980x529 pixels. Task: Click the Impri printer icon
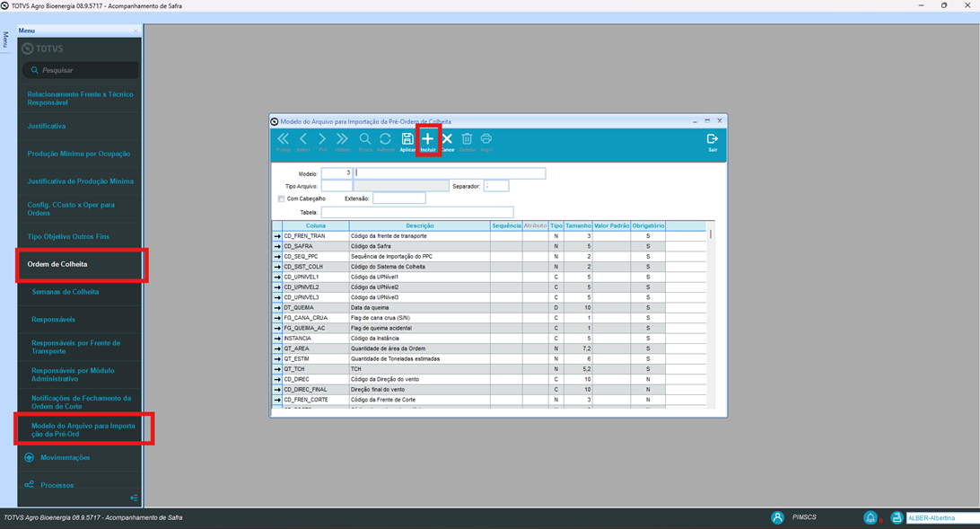(486, 142)
